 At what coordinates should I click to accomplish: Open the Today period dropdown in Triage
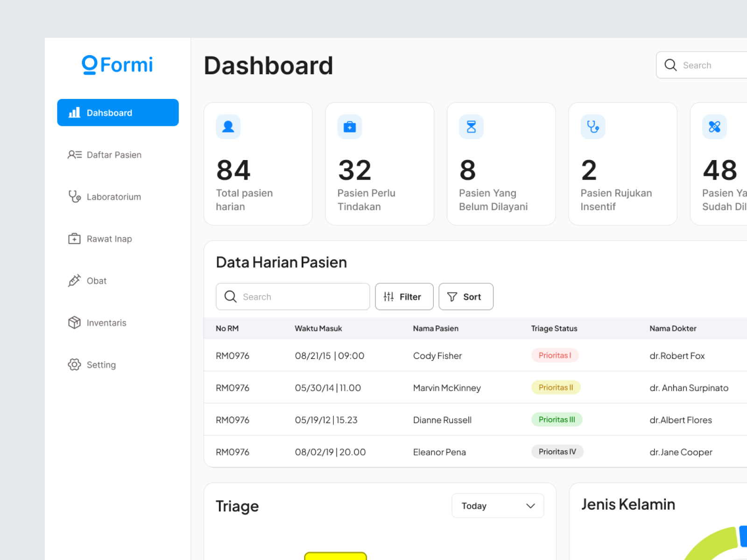497,505
